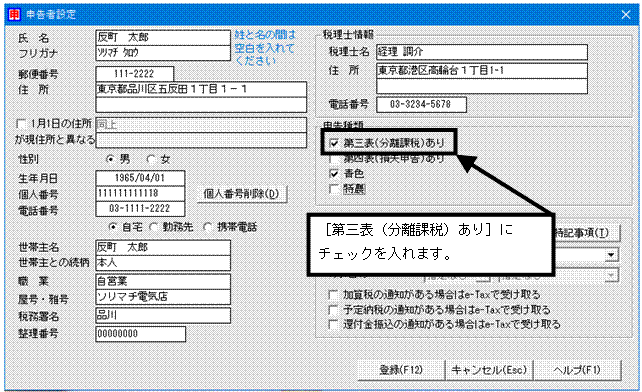642x392 pixels.
Task: Click the 登録(F12) button
Action: (401, 370)
